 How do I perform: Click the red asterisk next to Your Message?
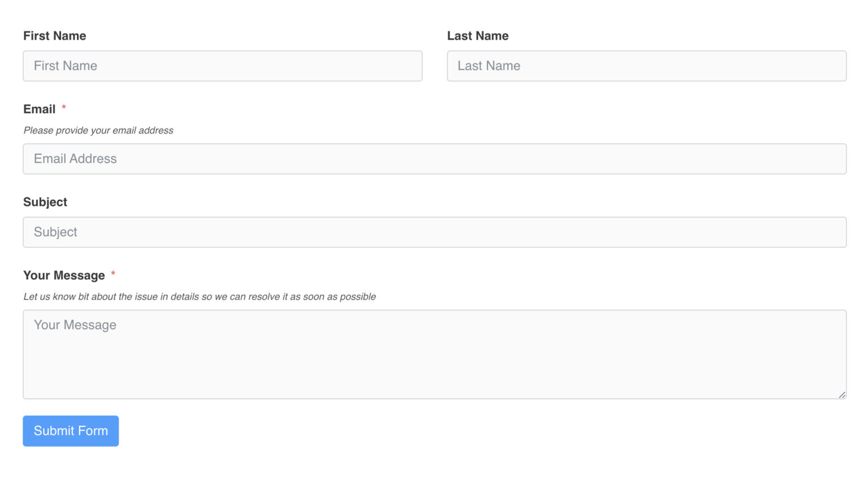[x=112, y=273]
